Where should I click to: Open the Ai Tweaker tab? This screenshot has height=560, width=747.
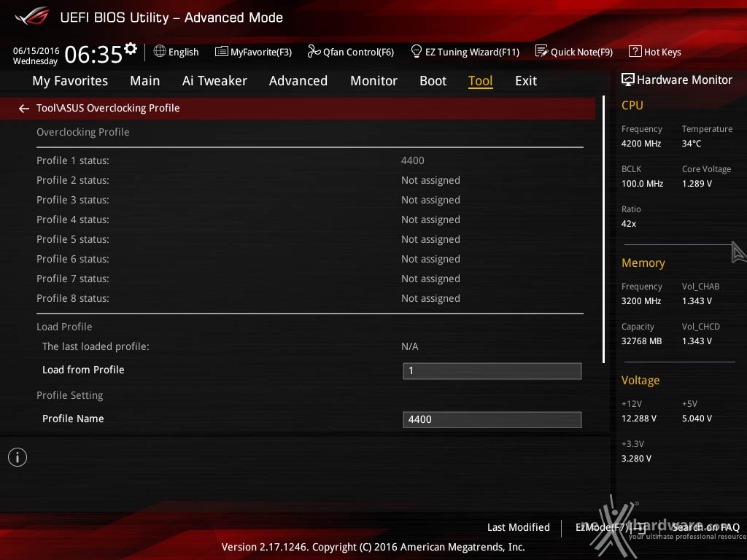click(214, 81)
